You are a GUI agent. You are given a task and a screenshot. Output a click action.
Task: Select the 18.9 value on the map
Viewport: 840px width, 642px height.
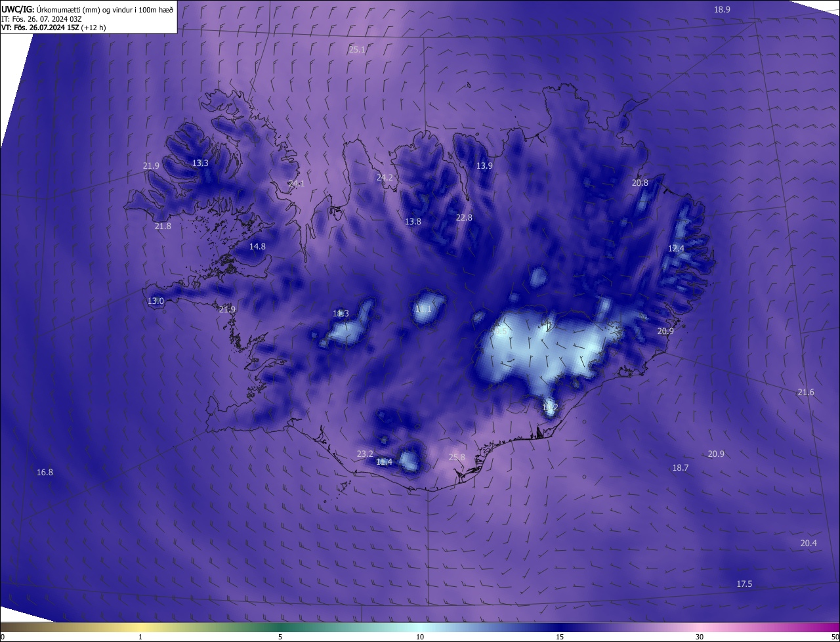(x=722, y=9)
